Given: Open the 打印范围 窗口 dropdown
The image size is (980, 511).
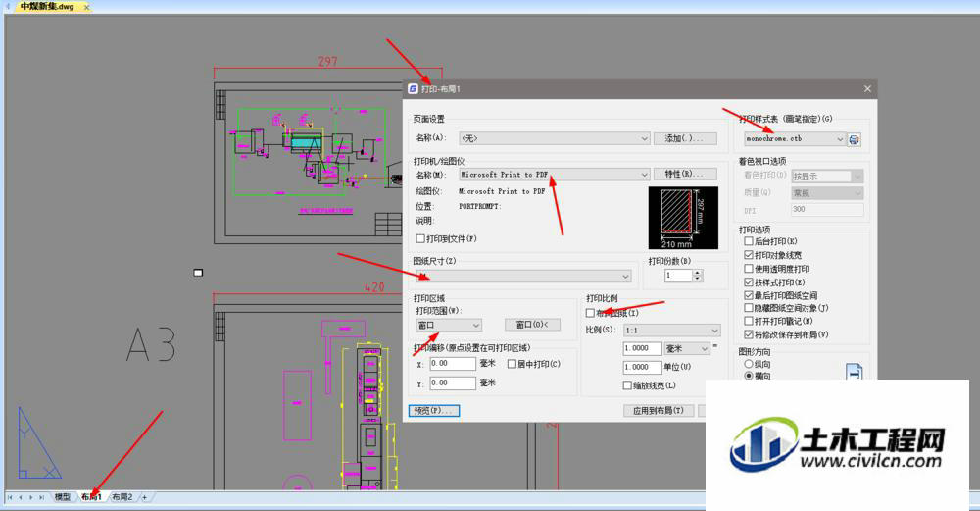Looking at the screenshot, I should [448, 326].
